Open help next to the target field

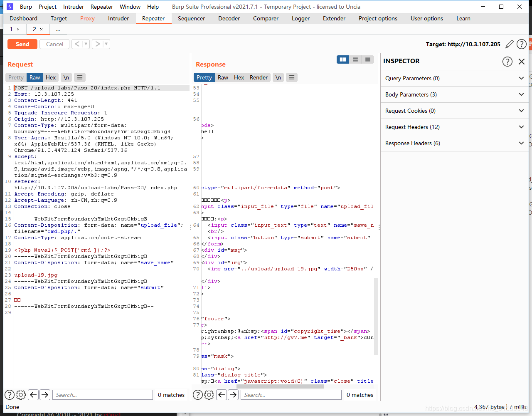(x=522, y=44)
